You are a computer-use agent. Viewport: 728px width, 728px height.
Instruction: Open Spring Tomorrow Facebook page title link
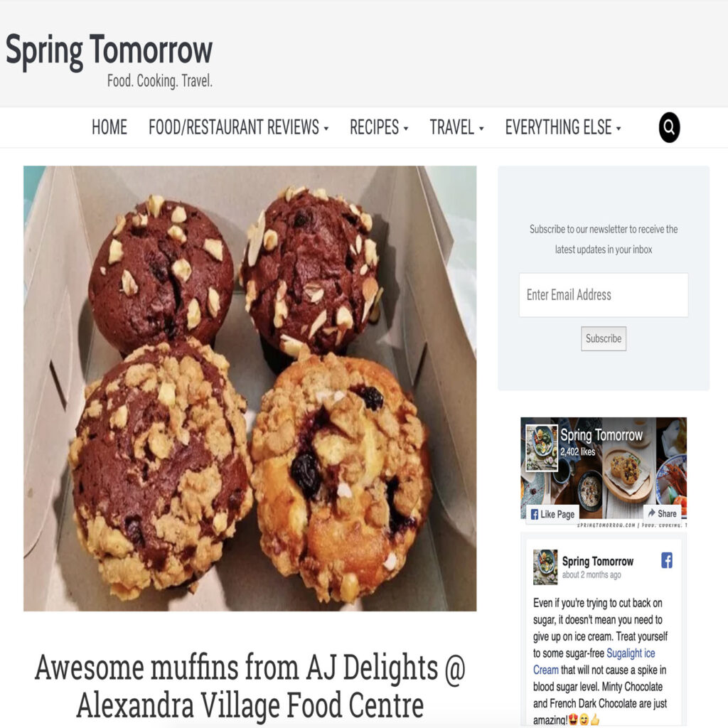coord(601,435)
